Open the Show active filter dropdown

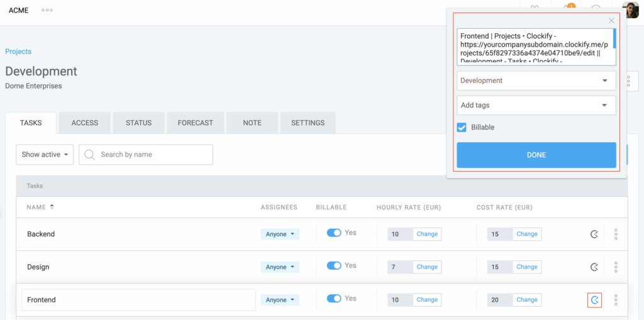[45, 155]
